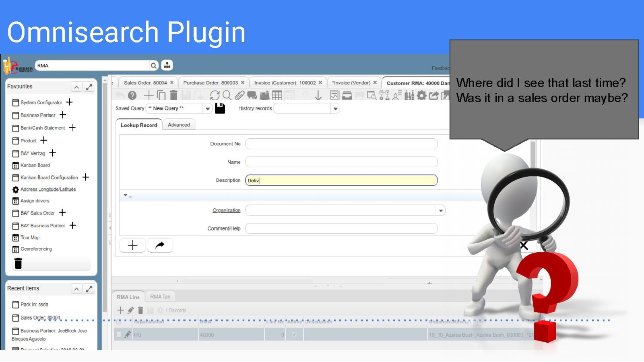This screenshot has height=362, width=644.
Task: Open Business Partner in Favourites
Action: pyautogui.click(x=38, y=115)
